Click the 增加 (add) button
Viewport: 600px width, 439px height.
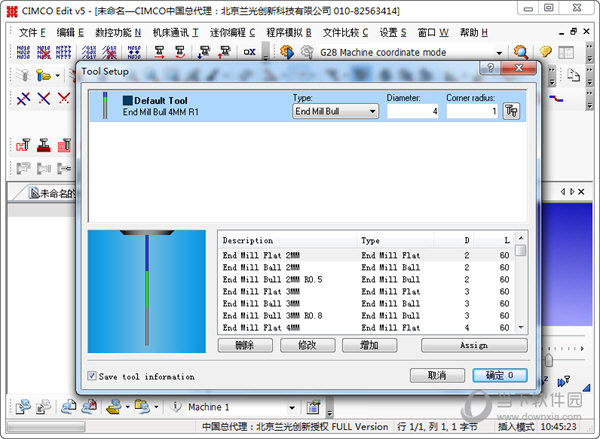click(369, 345)
